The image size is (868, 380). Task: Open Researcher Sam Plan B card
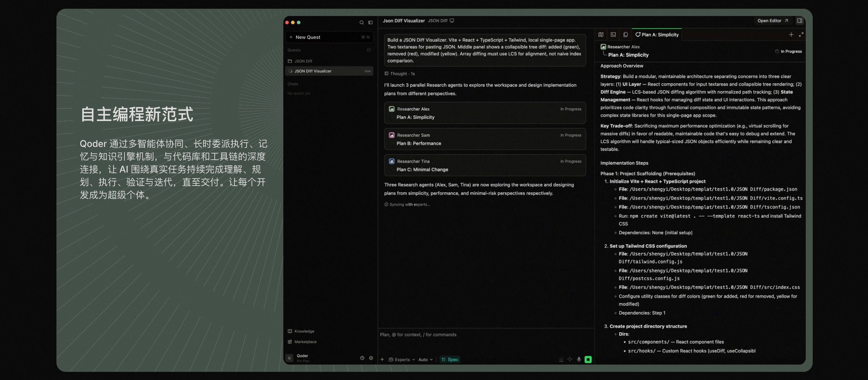(x=485, y=139)
